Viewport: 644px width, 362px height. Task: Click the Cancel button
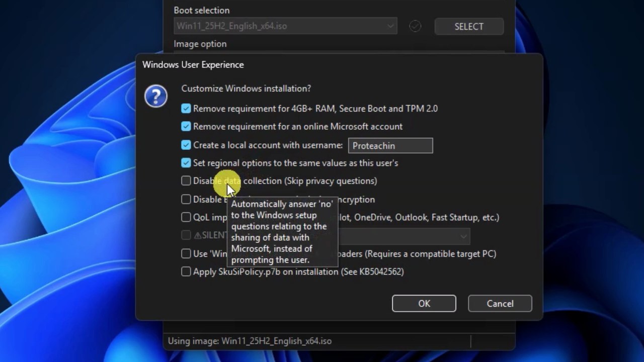click(x=500, y=304)
